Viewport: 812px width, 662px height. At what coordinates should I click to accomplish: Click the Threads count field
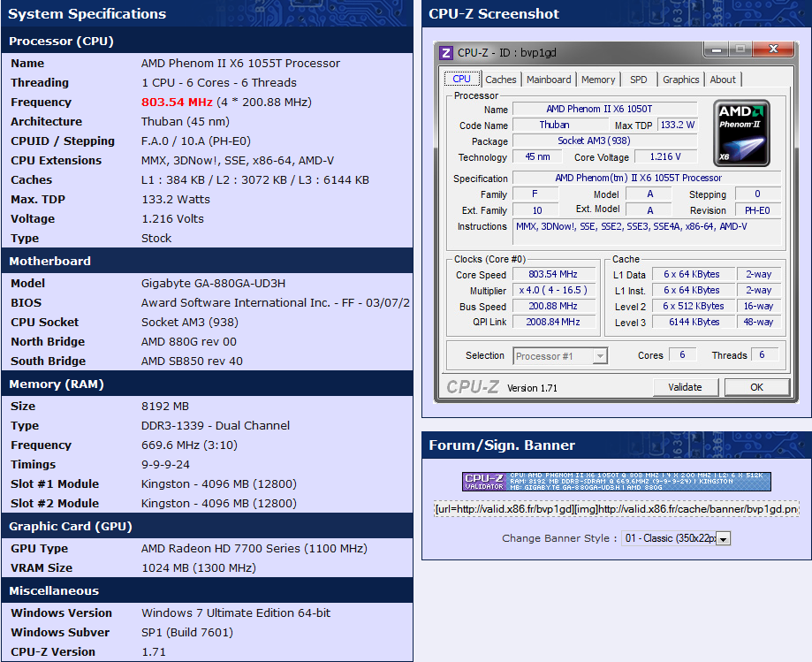[x=765, y=354]
